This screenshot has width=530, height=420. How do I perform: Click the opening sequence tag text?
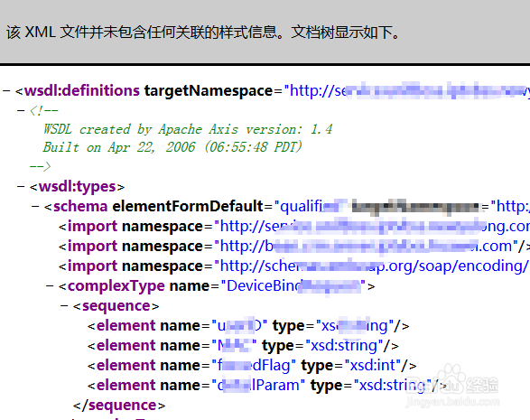(116, 305)
